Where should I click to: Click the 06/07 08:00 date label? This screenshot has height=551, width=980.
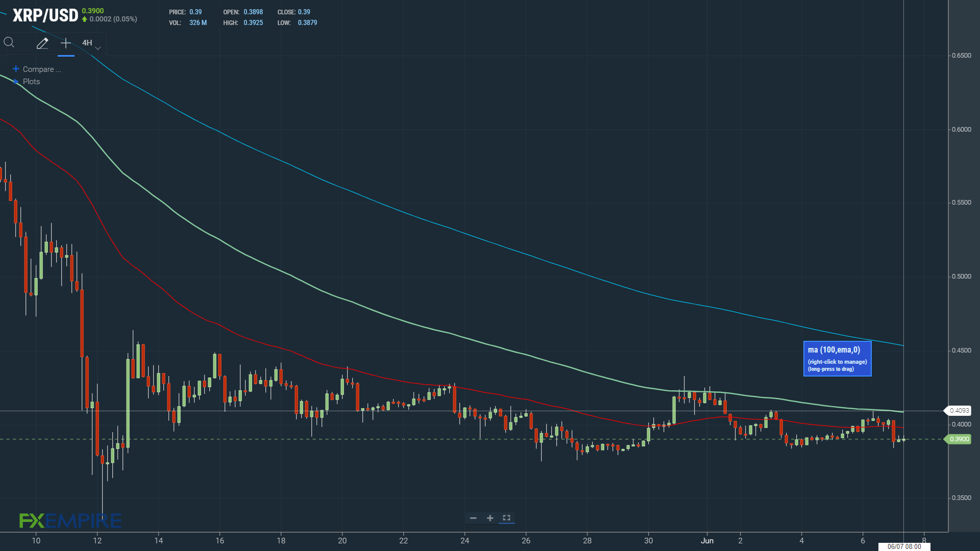904,546
